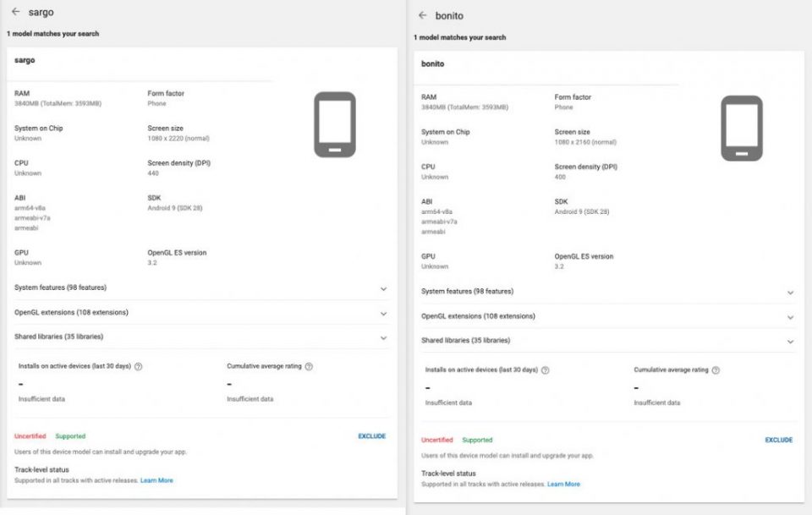This screenshot has width=812, height=515.
Task: Expand sargo OpenGL extensions list
Action: point(383,313)
